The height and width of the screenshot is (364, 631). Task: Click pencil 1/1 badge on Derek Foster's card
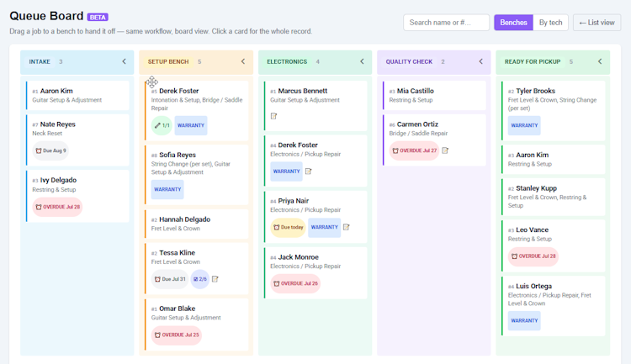[x=162, y=125]
